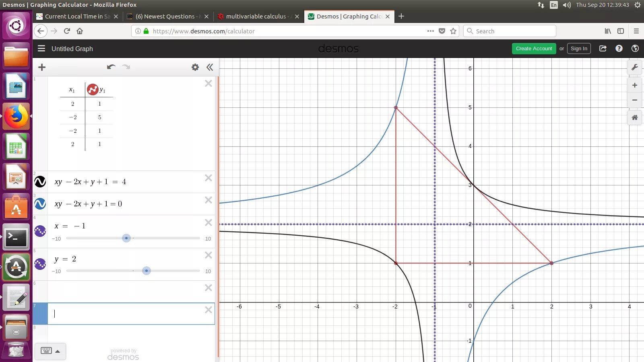The width and height of the screenshot is (644, 362).
Task: Click the x slider lower bound −10
Action: [x=56, y=239]
